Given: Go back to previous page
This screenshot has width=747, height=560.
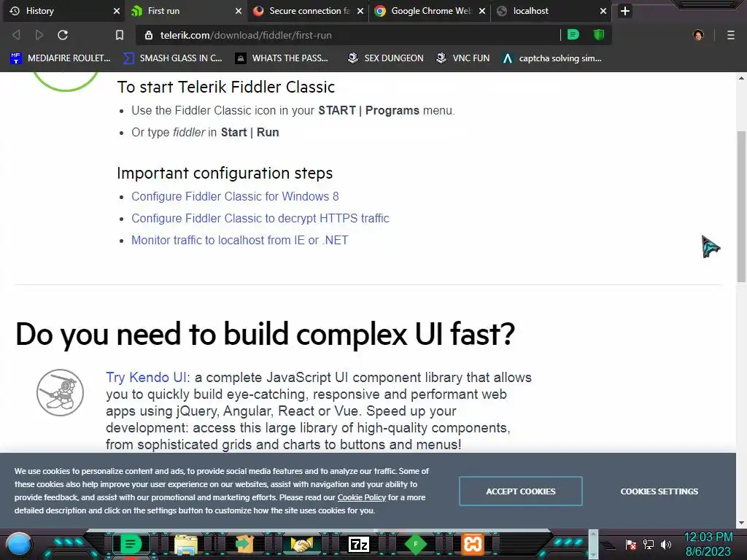Looking at the screenshot, I should tap(16, 35).
